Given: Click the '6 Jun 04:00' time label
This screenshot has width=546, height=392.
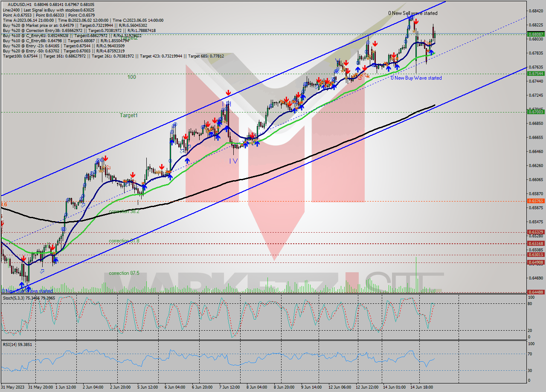Looking at the screenshot, I should [174, 387].
